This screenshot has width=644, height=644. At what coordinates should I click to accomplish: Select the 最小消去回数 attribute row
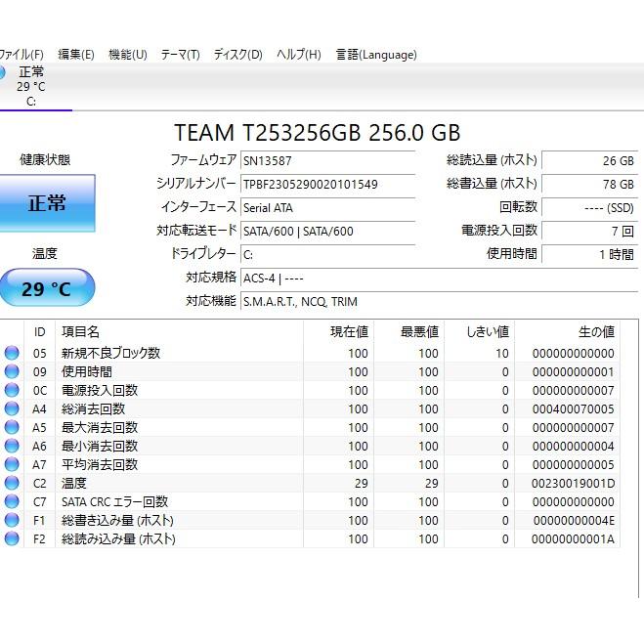(x=310, y=446)
